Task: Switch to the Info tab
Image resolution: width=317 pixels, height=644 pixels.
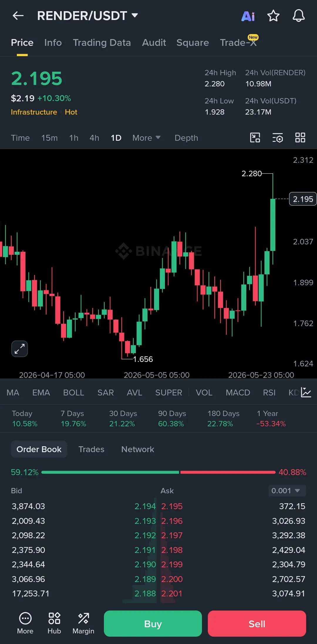Action: tap(53, 43)
